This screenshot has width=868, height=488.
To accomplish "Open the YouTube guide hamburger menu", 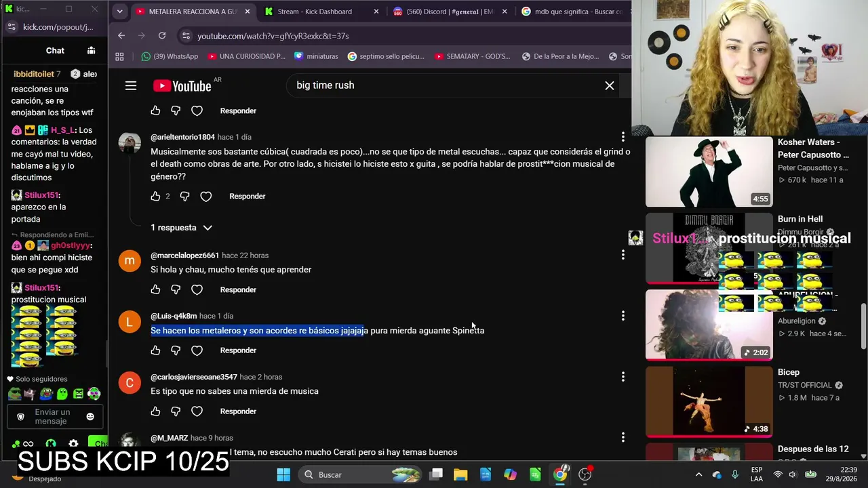I will (x=131, y=85).
